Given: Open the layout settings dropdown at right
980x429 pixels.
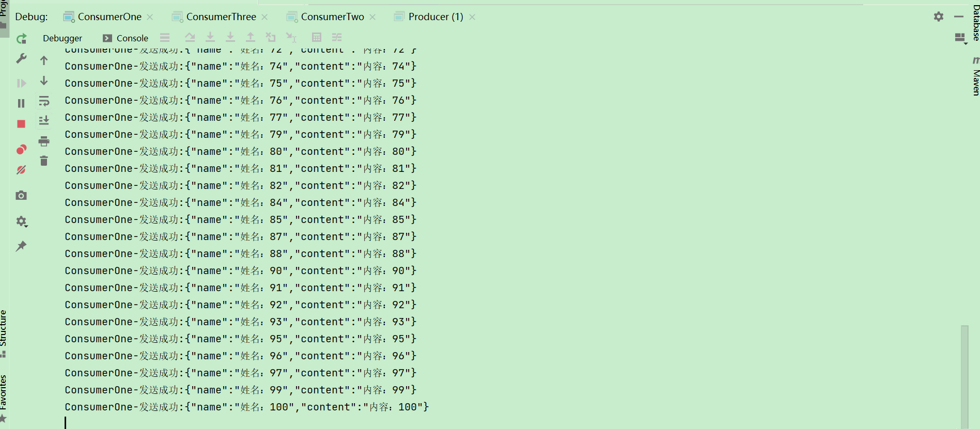Looking at the screenshot, I should point(960,38).
